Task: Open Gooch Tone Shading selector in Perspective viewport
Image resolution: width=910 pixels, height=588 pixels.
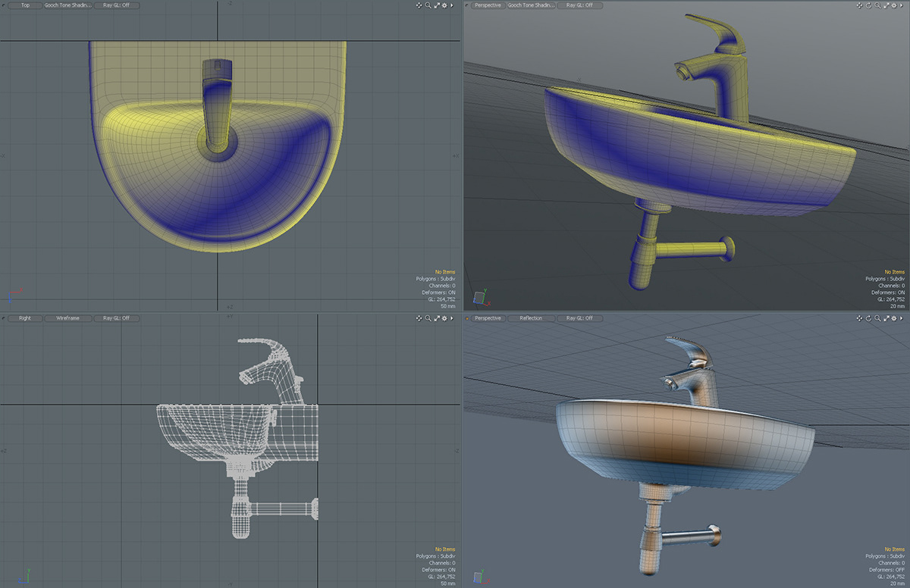Action: (x=531, y=5)
